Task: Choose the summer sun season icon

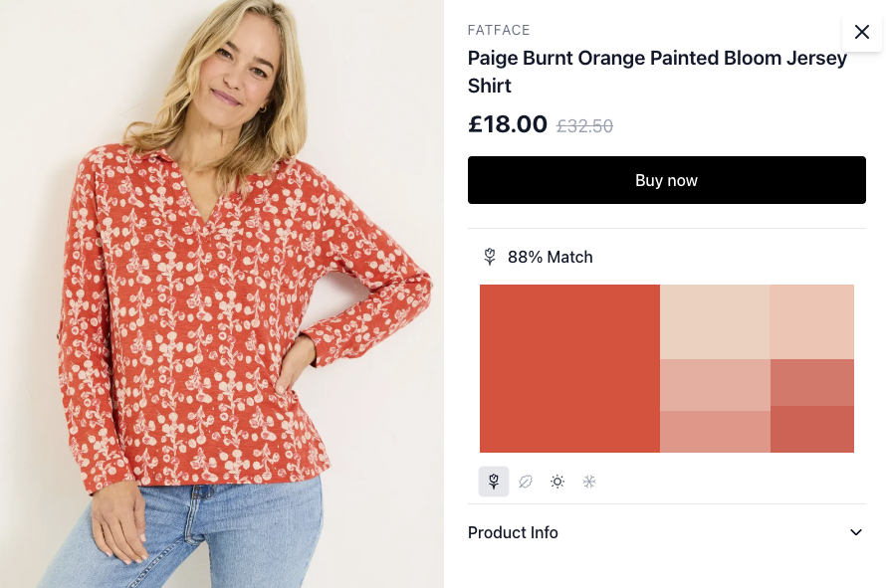Action: pos(557,482)
